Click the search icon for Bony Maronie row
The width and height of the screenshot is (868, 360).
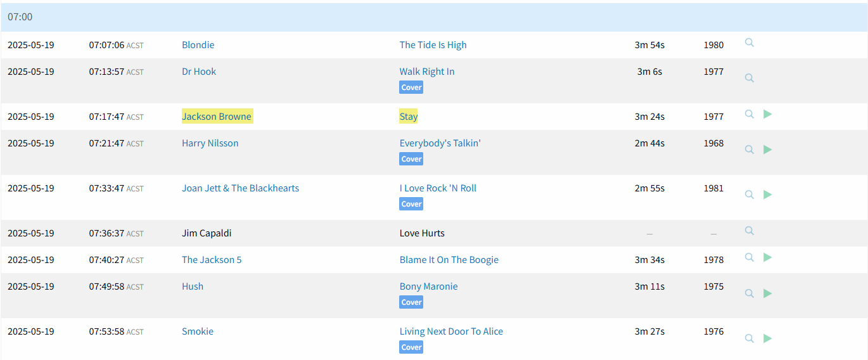(749, 293)
